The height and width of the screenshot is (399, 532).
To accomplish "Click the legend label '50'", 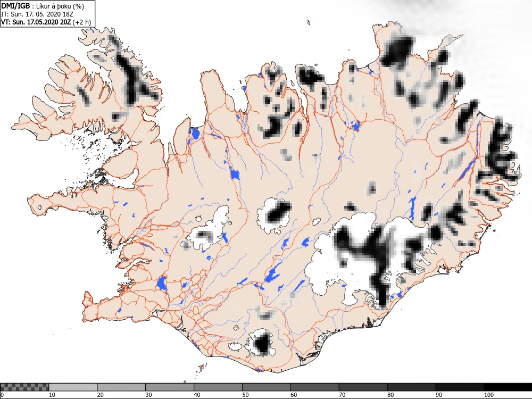I will [x=245, y=395].
